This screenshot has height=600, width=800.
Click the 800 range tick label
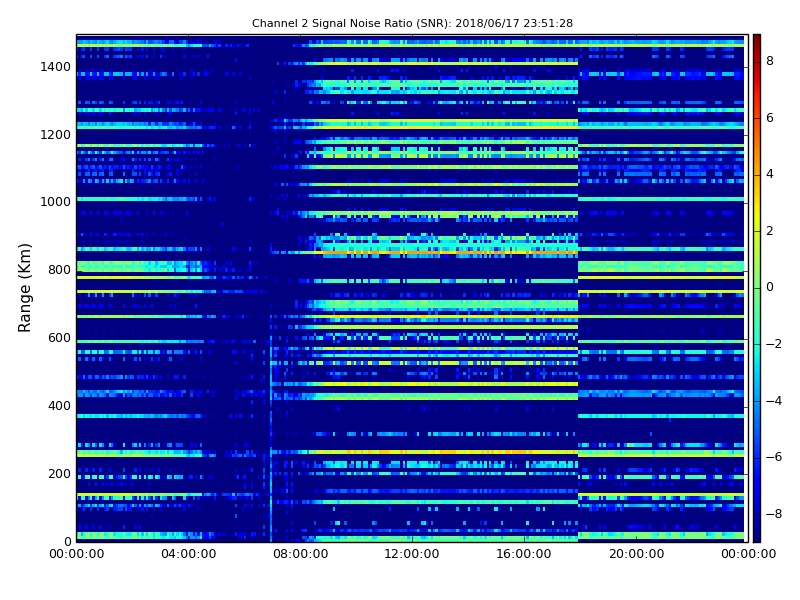coord(59,270)
